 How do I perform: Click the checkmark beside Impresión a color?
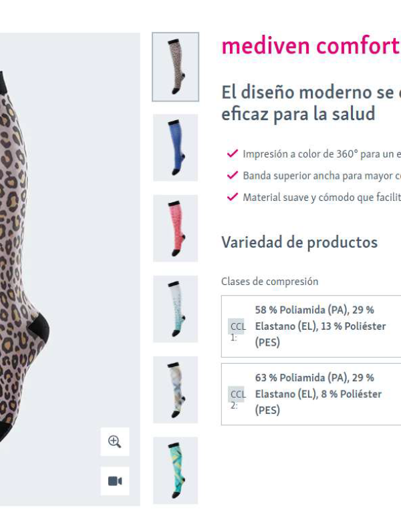(233, 154)
